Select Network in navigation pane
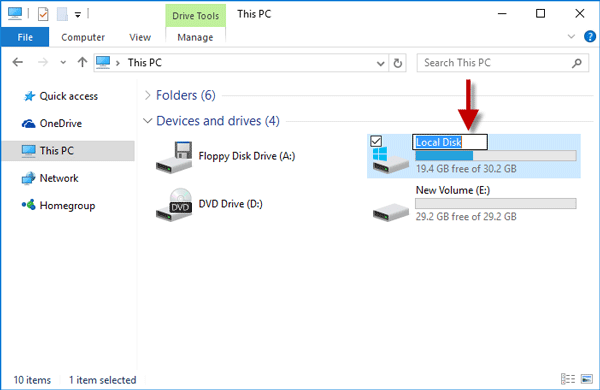 pos(59,178)
